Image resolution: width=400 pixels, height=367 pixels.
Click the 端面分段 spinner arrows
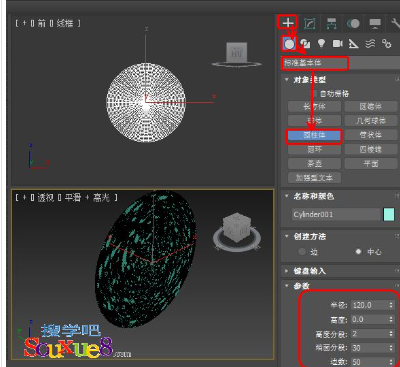[x=391, y=348]
